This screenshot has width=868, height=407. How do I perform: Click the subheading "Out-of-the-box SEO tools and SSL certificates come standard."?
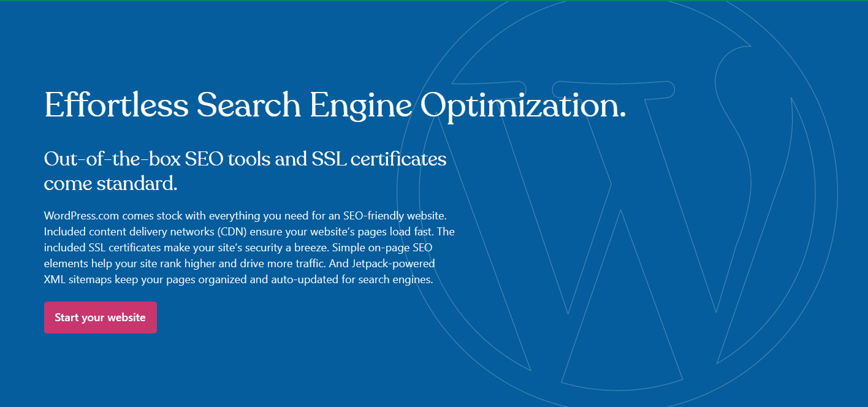(245, 171)
